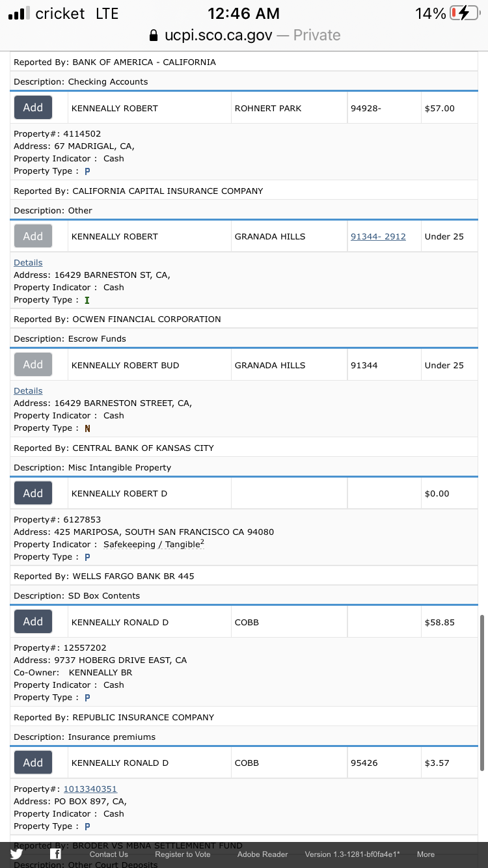Image resolution: width=488 pixels, height=868 pixels.
Task: Select Description: Misc Intangible Property
Action: (92, 467)
